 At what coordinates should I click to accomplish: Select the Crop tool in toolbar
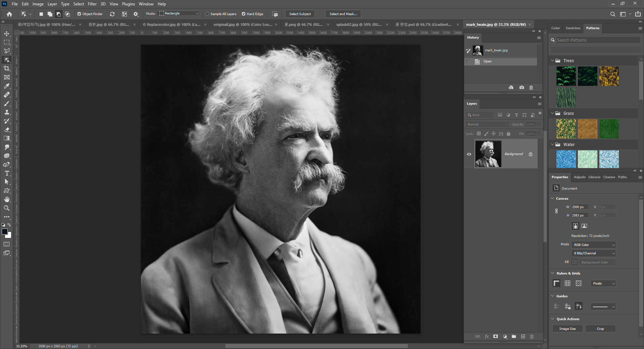(x=7, y=68)
